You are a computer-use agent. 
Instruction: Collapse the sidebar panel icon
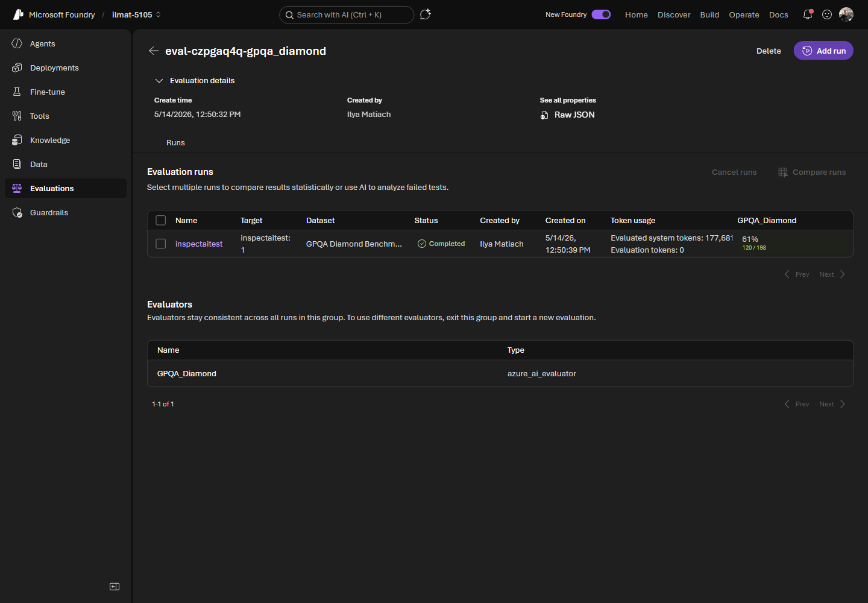pos(115,587)
